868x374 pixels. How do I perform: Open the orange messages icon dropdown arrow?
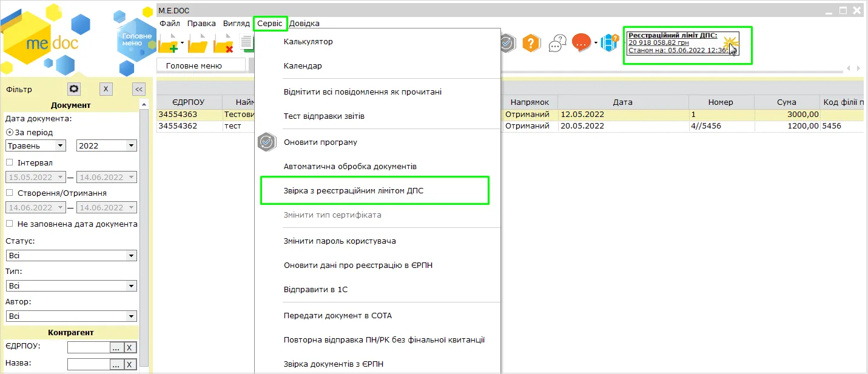click(596, 43)
